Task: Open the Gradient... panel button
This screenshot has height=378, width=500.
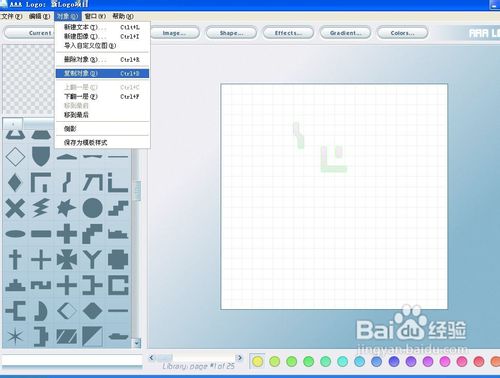Action: 345,33
